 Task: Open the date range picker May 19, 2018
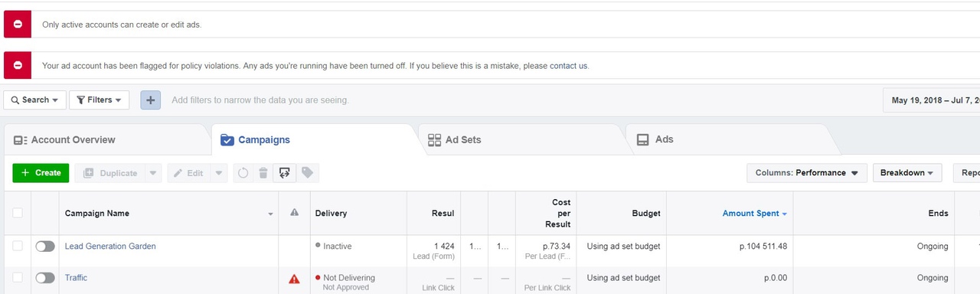[x=931, y=100]
